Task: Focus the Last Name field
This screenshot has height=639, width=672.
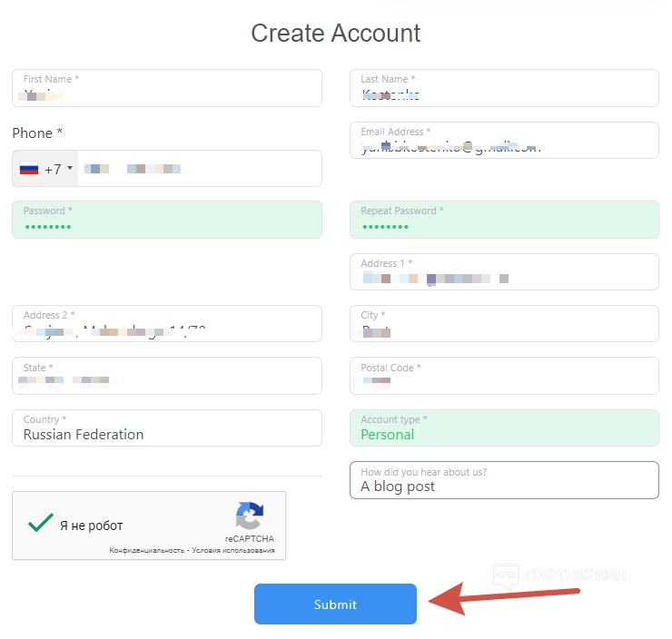Action: point(504,89)
